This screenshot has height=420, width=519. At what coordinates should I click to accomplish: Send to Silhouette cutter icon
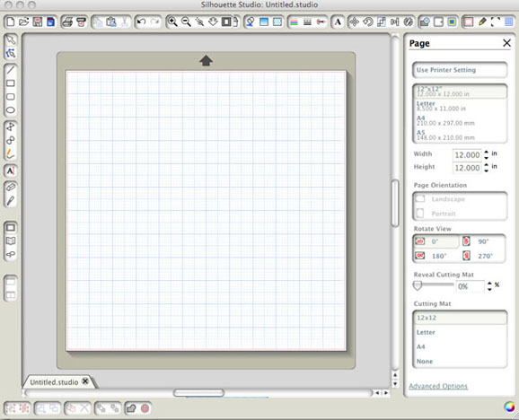tap(81, 22)
